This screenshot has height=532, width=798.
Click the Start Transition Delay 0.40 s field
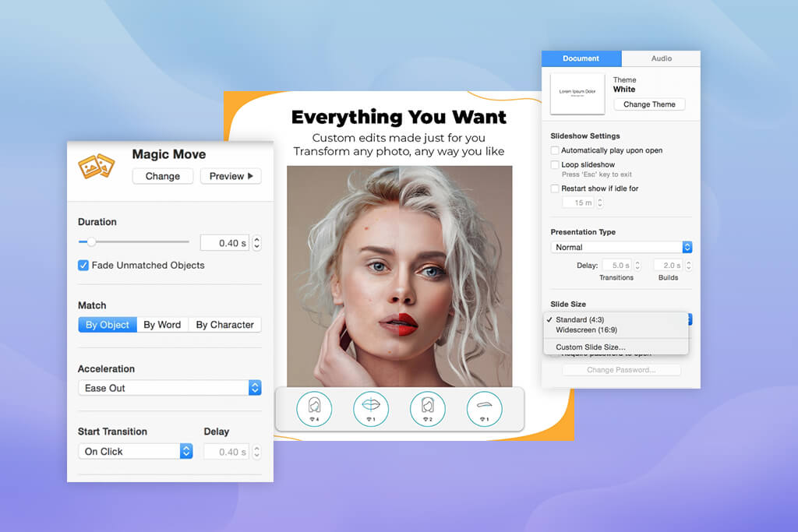click(226, 452)
